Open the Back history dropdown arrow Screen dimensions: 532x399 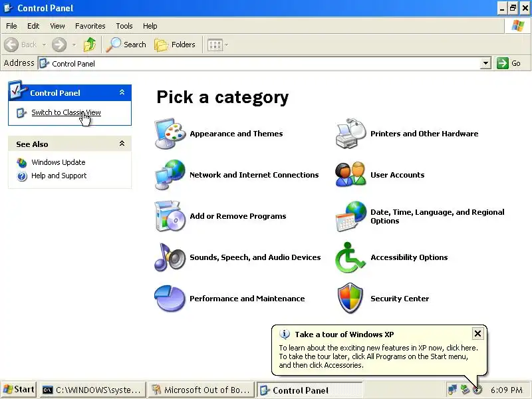[x=44, y=45]
